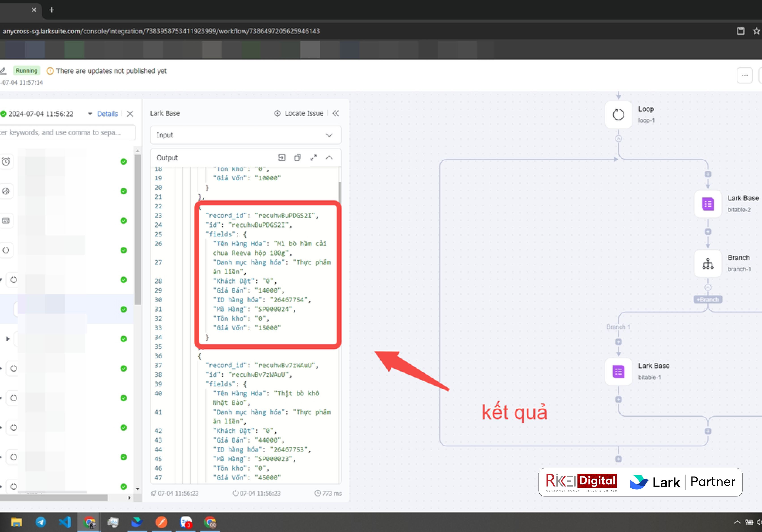Screen dimensions: 762x532
Task: Expand the Output panel to fullscreen
Action: point(313,158)
